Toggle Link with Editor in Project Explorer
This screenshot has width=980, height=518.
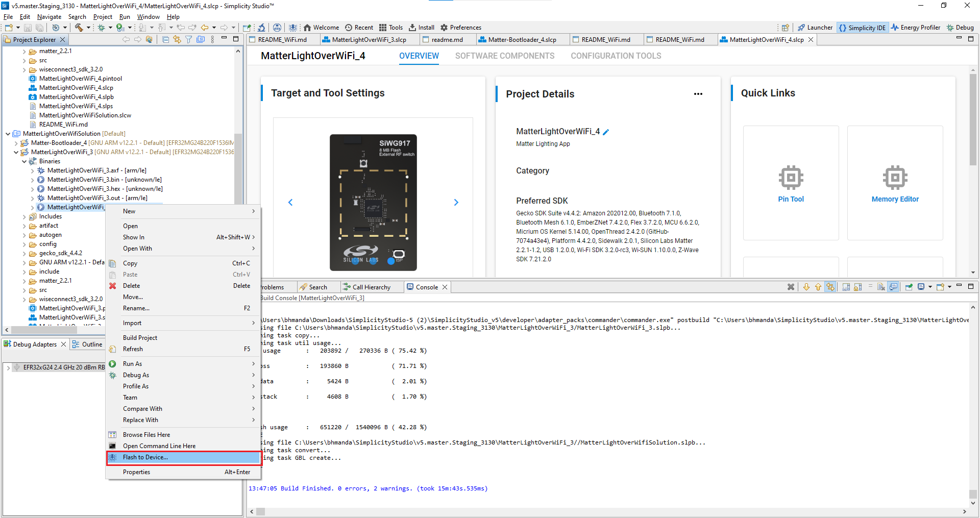pos(177,40)
